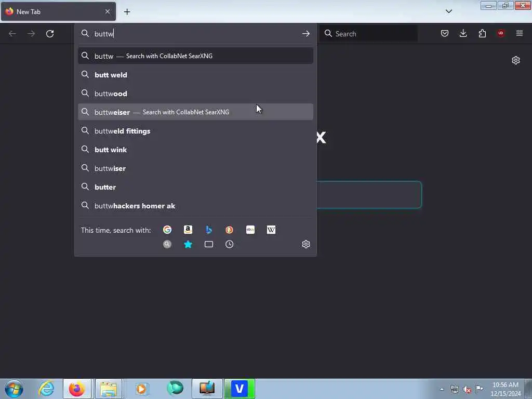Launch Internet Explorer from taskbar
Viewport: 532px width, 399px height.
point(46,389)
